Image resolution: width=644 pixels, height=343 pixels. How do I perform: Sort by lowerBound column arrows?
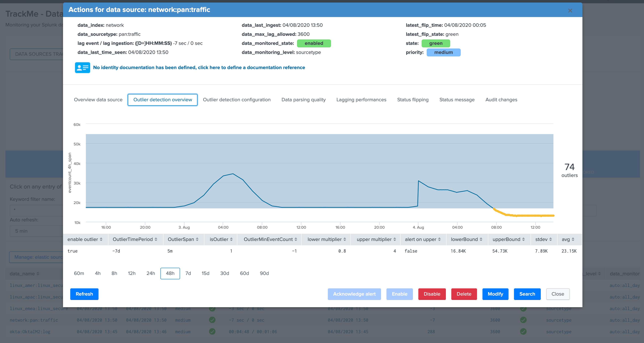(x=481, y=239)
